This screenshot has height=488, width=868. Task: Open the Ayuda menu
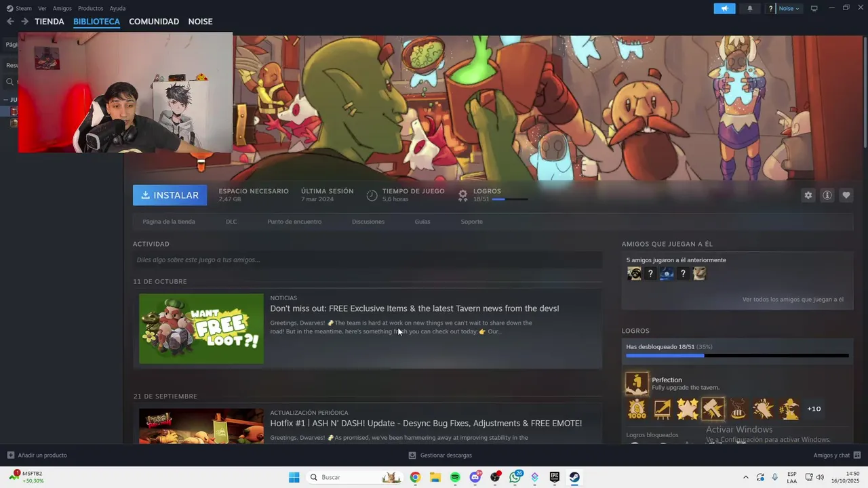118,8
